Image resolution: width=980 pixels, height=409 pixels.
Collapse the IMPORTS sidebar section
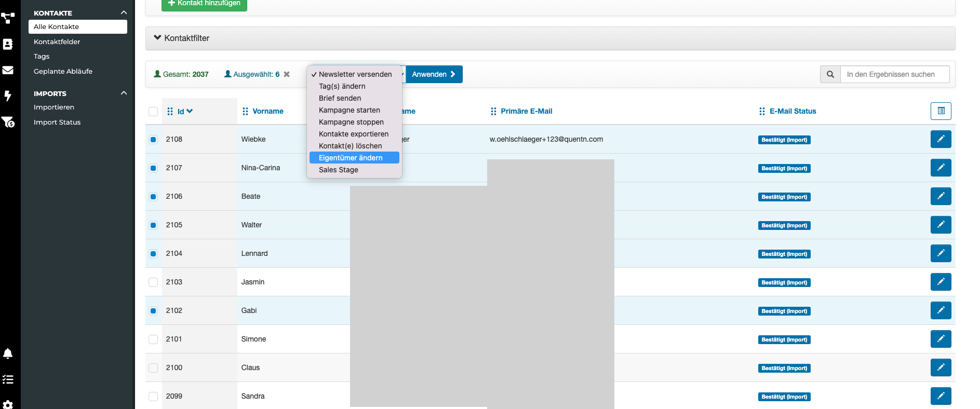124,93
